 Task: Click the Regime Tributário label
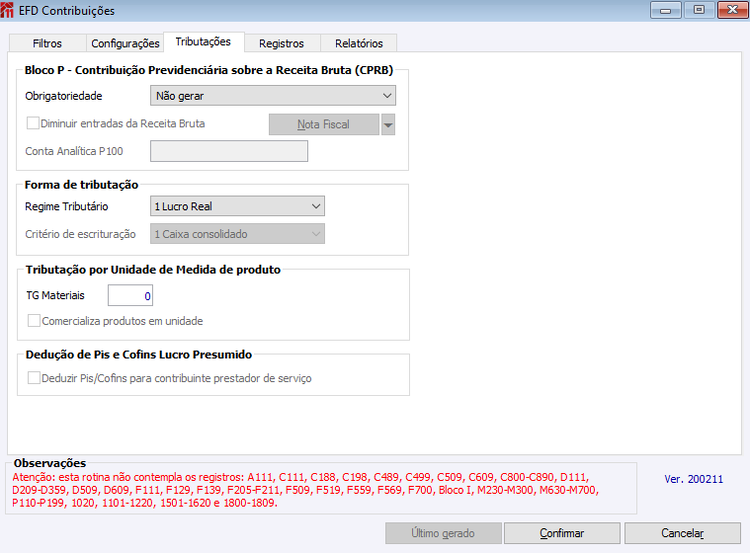click(x=66, y=206)
